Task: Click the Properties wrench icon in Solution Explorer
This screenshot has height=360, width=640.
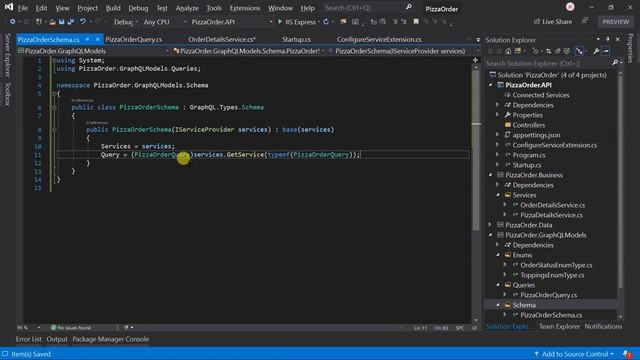Action: (x=596, y=51)
